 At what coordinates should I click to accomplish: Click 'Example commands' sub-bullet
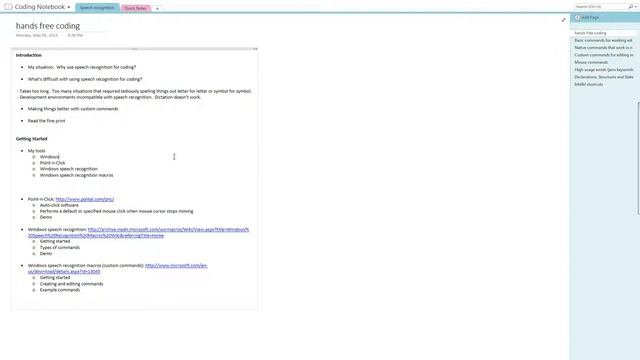60,290
